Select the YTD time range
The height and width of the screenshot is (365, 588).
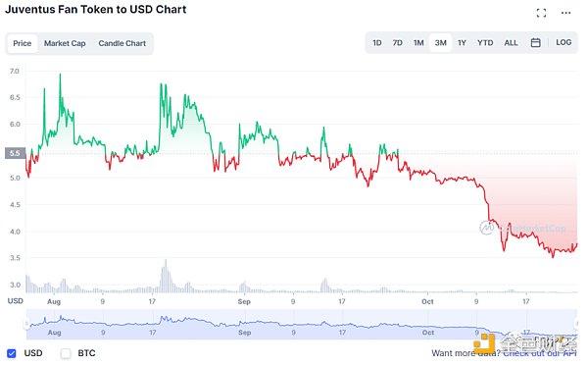485,43
